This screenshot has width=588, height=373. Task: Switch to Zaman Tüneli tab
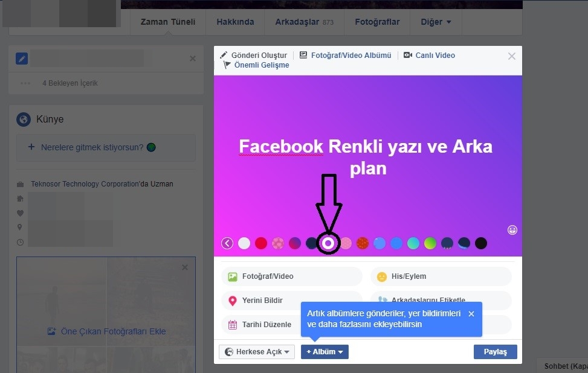[168, 22]
